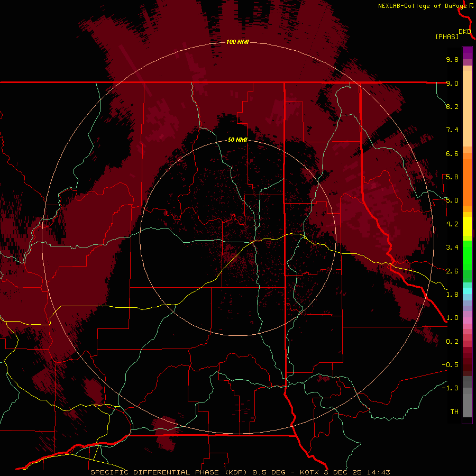Screen dimensions: 476x476
Task: Click the 9.0 legend value
Action: click(452, 83)
